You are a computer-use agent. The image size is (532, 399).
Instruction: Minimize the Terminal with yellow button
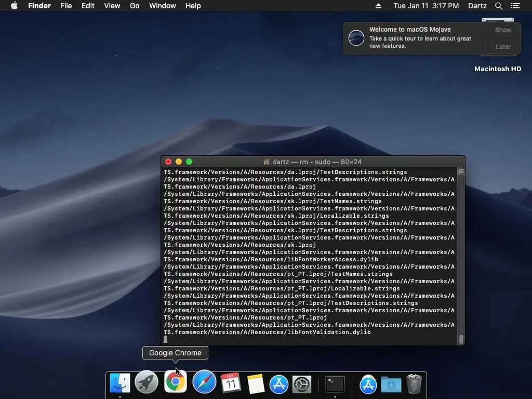[x=179, y=162]
